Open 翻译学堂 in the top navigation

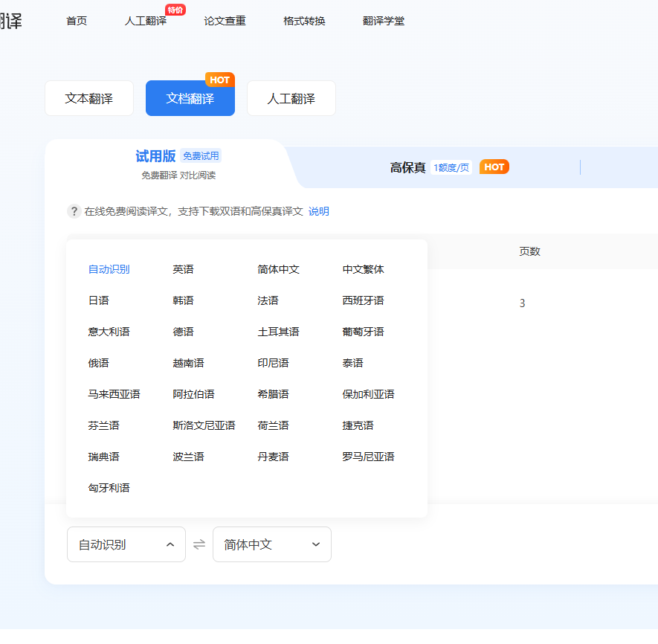[x=384, y=21]
